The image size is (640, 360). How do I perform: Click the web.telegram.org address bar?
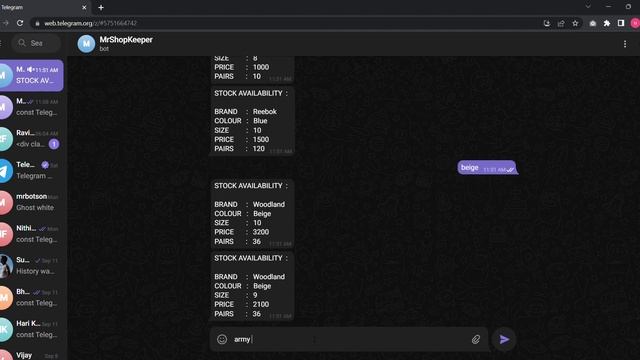[286, 23]
